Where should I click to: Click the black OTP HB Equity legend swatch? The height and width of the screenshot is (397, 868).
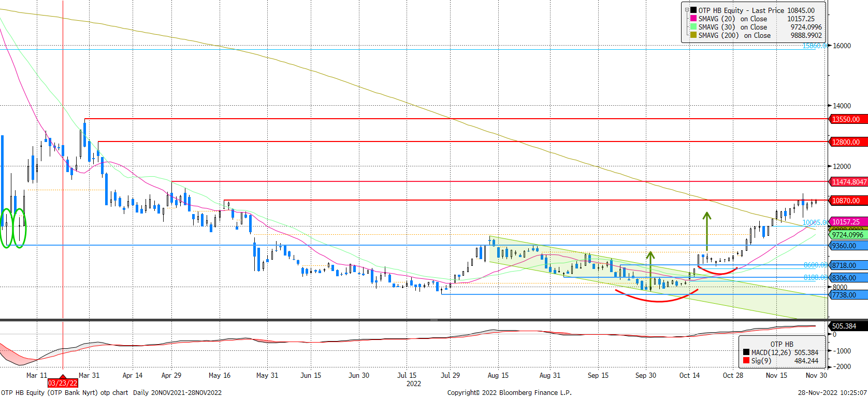pos(693,10)
